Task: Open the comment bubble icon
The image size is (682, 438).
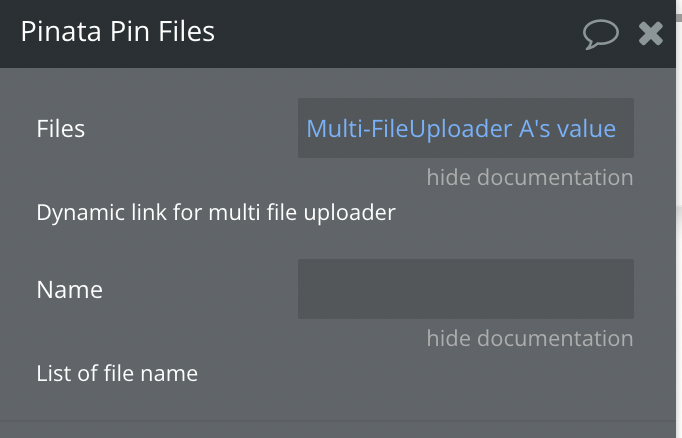Action: (601, 34)
